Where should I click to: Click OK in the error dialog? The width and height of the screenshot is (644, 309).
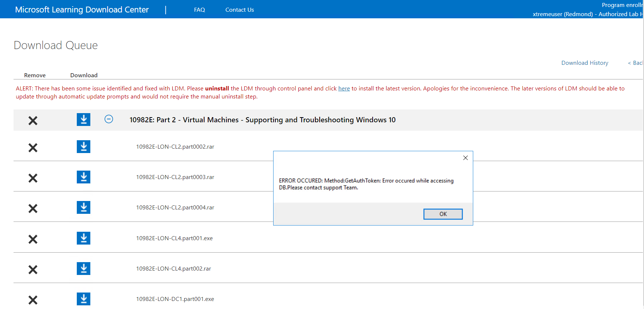pos(443,214)
